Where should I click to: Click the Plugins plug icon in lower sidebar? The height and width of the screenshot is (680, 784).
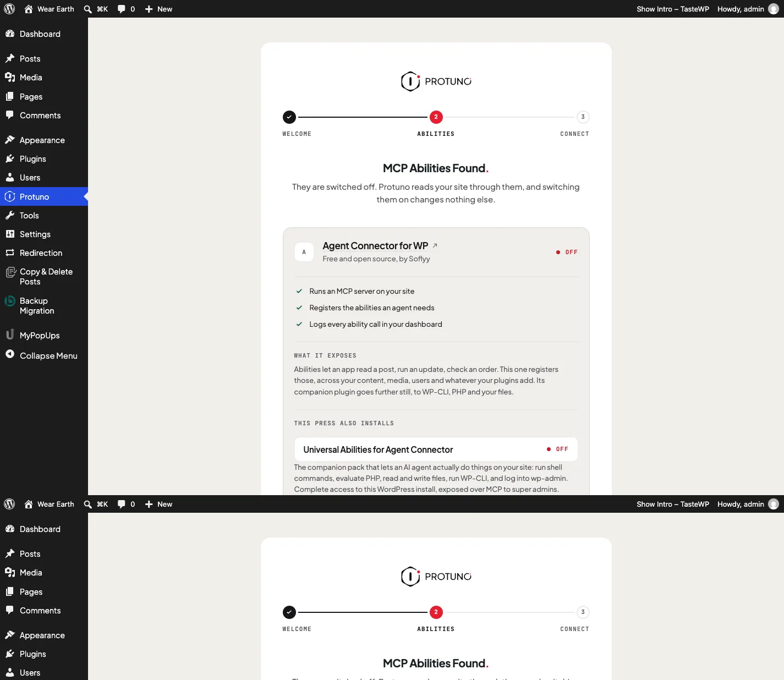(x=10, y=654)
